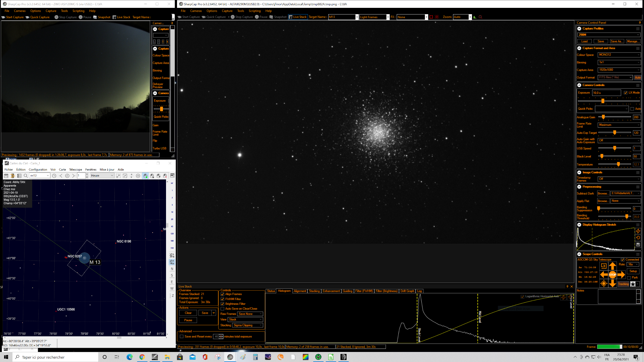Disable the Brightness Filter checkbox
This screenshot has height=362, width=644.
coord(222,304)
